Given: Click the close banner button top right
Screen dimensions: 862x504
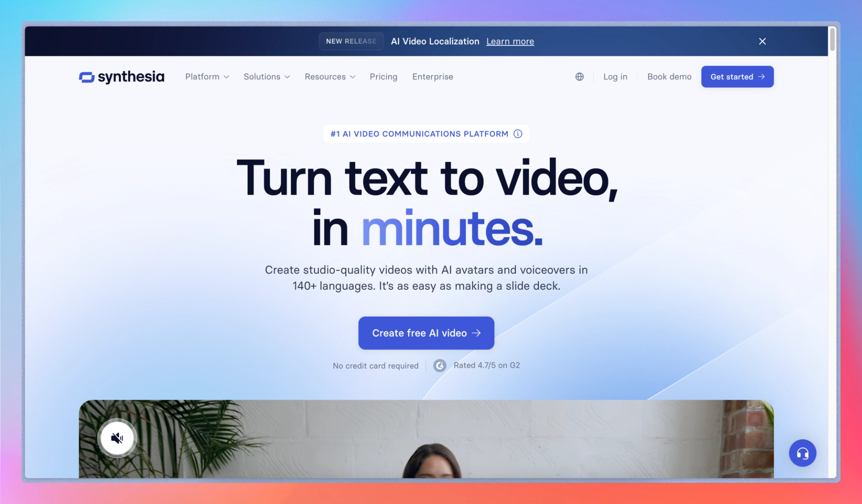Looking at the screenshot, I should click(x=762, y=41).
